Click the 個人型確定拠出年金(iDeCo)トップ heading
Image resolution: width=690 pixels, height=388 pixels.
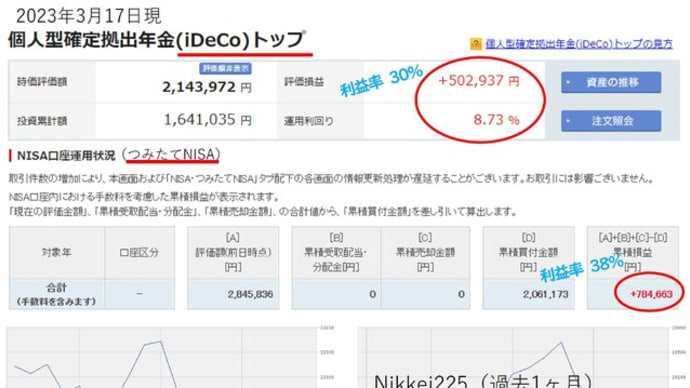click(156, 40)
